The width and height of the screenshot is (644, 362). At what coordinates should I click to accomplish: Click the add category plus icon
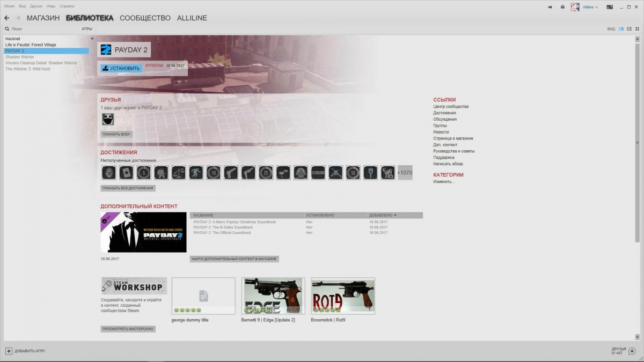pos(92,39)
